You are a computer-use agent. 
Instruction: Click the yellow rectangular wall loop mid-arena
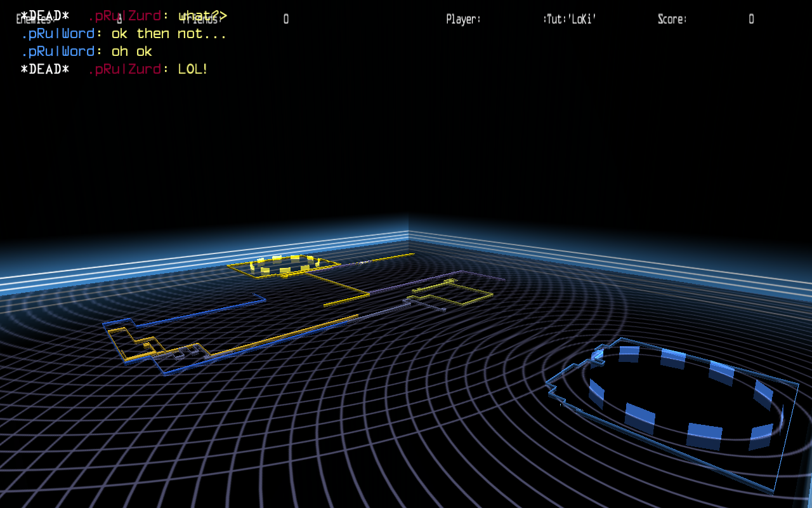click(x=452, y=291)
